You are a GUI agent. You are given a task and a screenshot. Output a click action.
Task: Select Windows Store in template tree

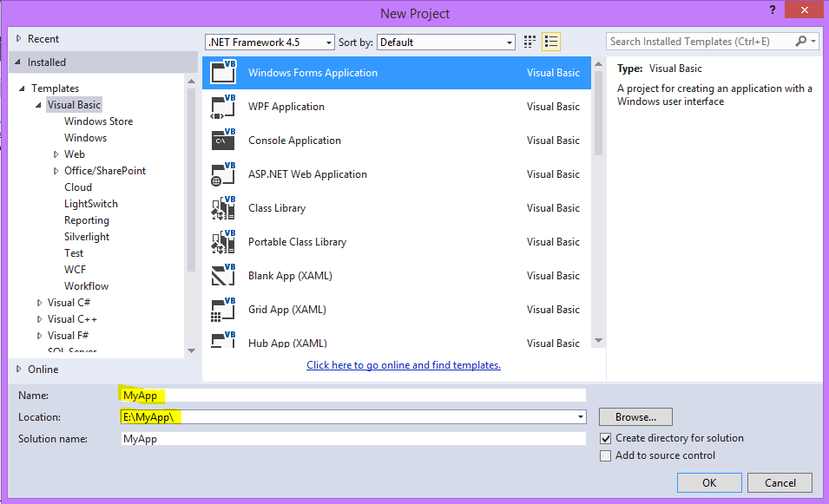98,121
